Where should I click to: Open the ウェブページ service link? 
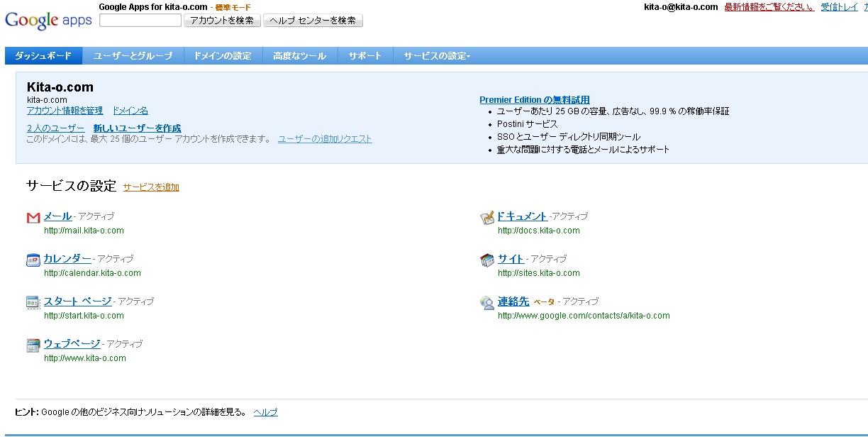[72, 344]
